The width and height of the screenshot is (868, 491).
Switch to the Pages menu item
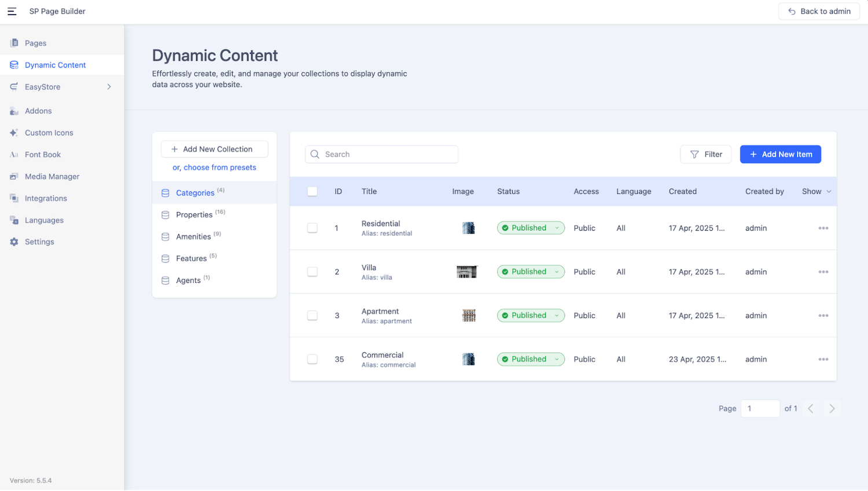(35, 43)
